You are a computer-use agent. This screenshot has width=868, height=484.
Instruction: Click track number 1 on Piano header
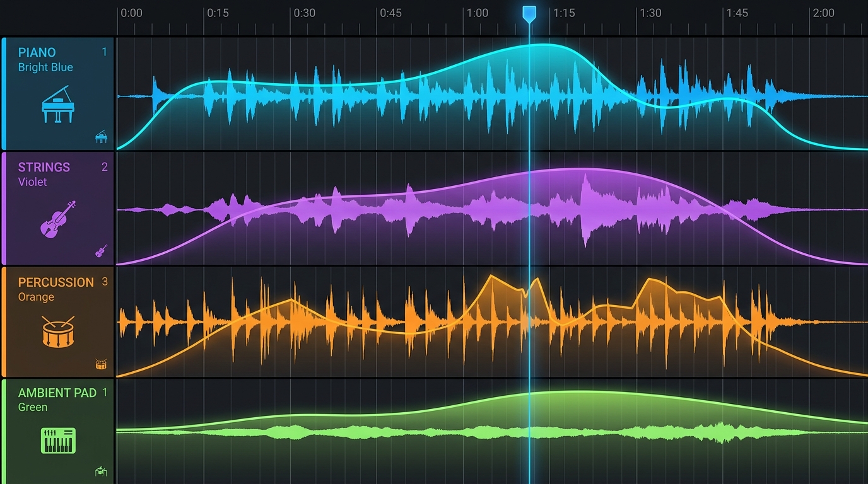click(x=105, y=52)
